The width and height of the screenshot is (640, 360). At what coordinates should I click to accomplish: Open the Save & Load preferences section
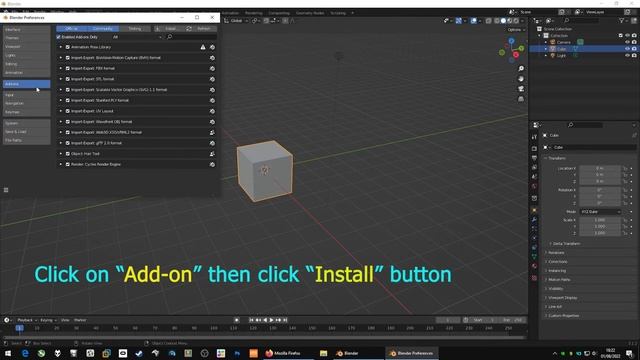click(x=27, y=131)
